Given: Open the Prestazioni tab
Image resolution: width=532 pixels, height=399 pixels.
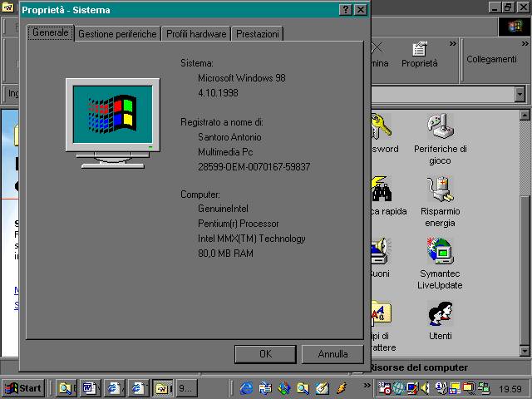Looking at the screenshot, I should pos(258,34).
